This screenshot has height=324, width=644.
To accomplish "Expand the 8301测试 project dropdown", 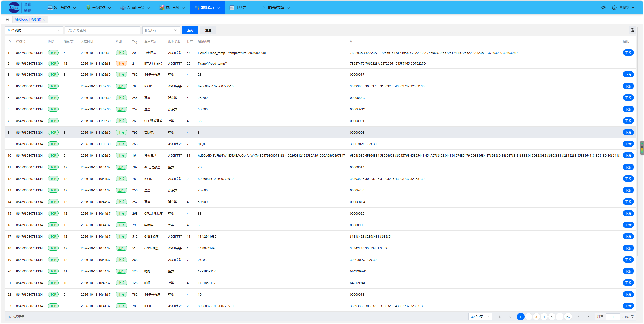I will (34, 30).
